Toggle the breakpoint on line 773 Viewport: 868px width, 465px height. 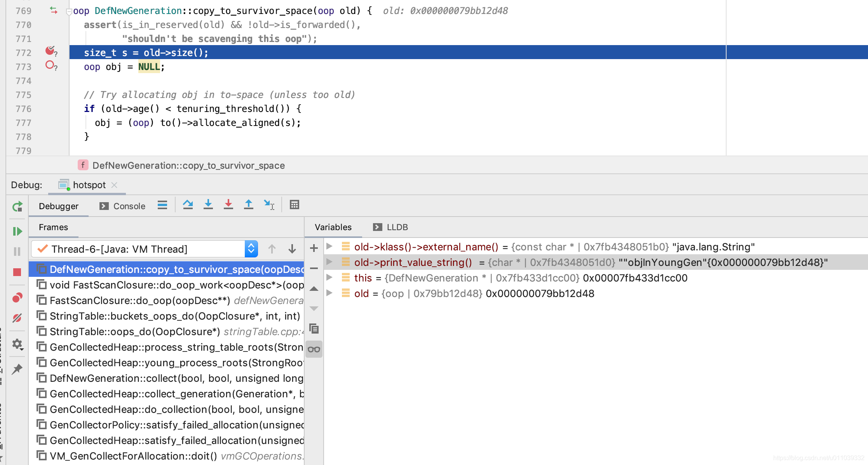tap(50, 65)
